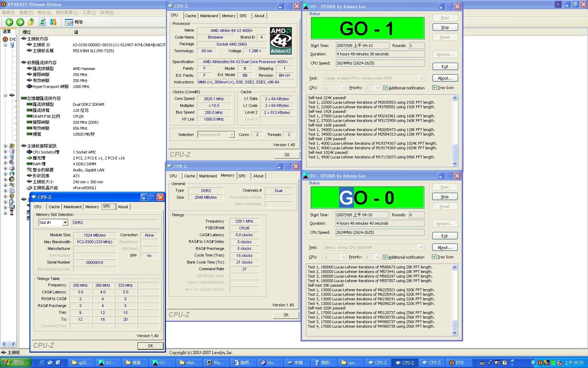Open the CPU dropdown in GO - 1 window
Image resolution: width=588 pixels, height=368 pixels.
343,88
